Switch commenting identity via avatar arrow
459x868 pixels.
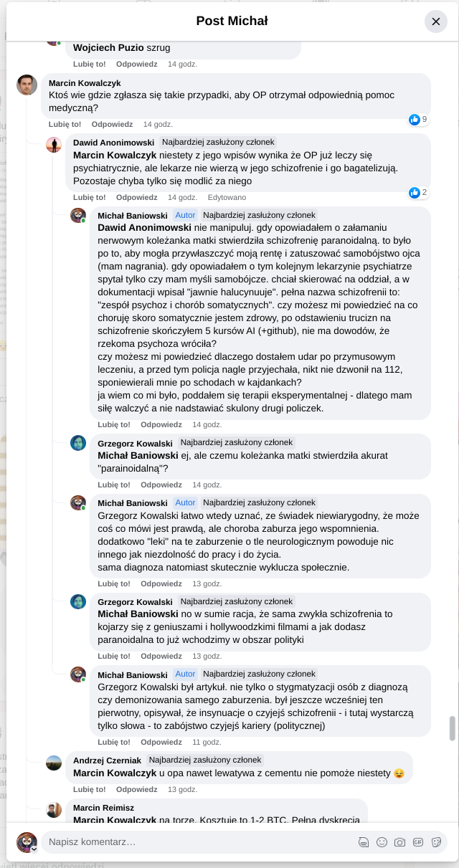pos(34,849)
